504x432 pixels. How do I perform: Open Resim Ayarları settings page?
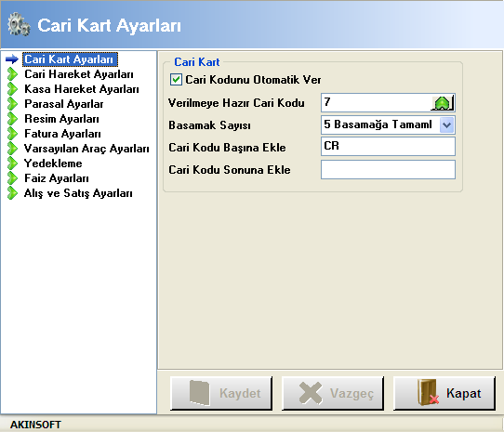61,119
